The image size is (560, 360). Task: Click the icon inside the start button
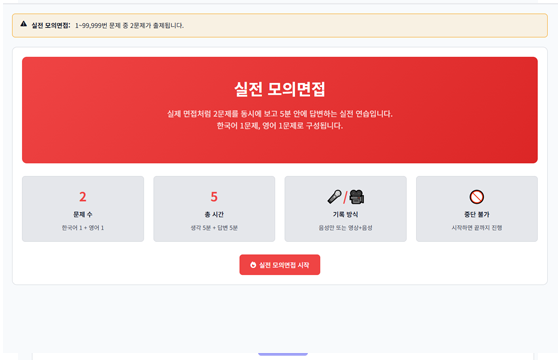coord(253,265)
